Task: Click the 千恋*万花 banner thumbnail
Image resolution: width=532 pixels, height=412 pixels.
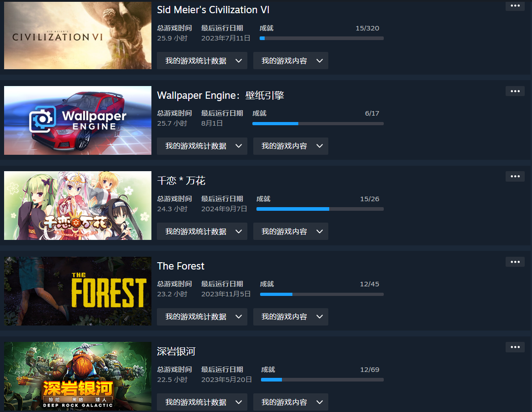Action: (x=78, y=205)
